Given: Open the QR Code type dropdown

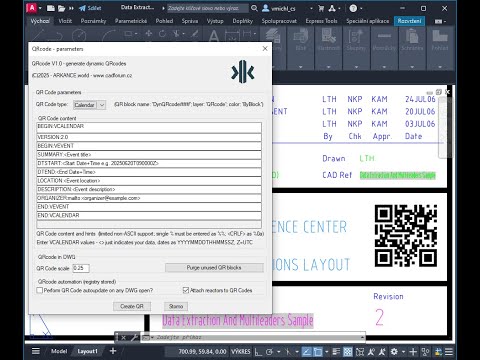Looking at the screenshot, I should (x=89, y=105).
